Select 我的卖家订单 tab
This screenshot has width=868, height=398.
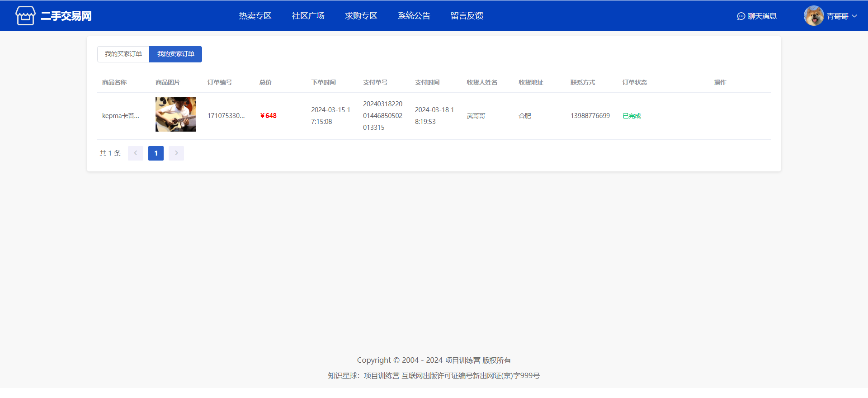pos(176,54)
